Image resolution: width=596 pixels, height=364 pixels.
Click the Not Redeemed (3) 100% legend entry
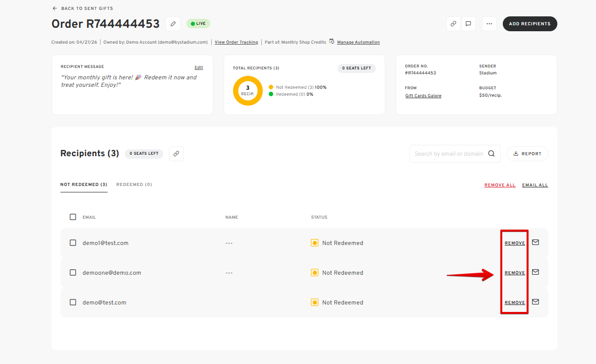298,87
